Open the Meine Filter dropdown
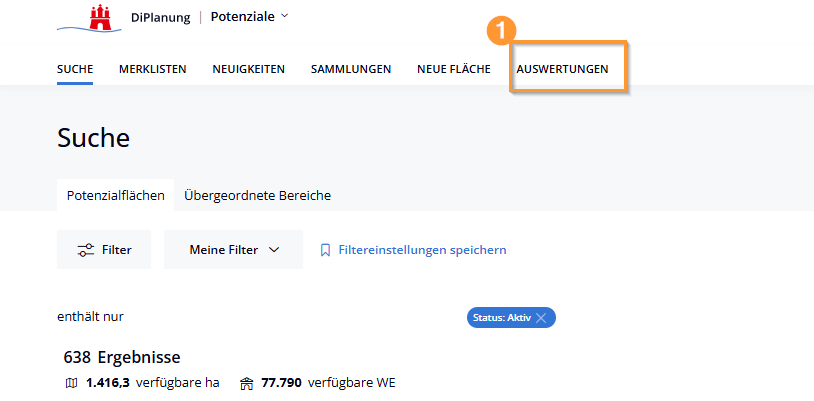 (233, 250)
